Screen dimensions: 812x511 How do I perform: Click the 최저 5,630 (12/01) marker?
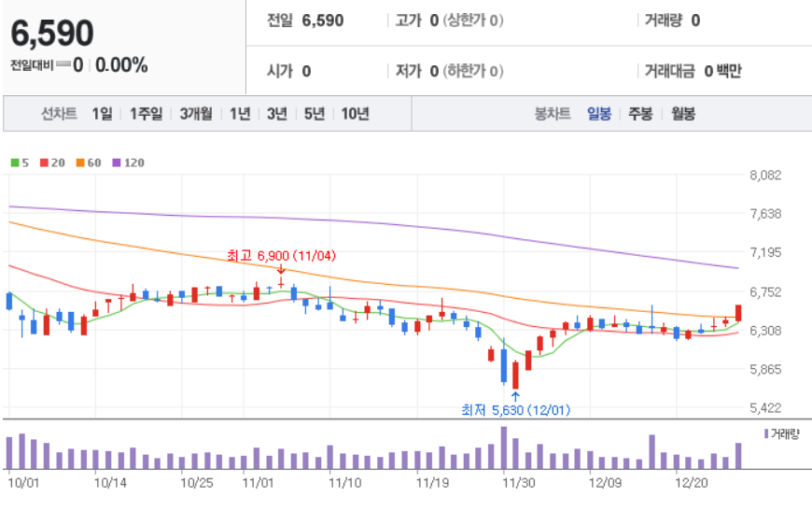516,410
